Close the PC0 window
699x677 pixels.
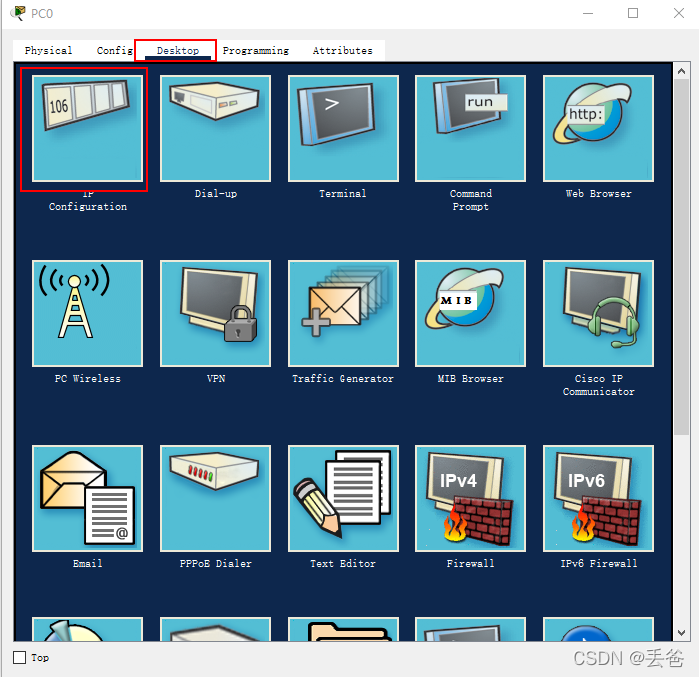coord(678,13)
